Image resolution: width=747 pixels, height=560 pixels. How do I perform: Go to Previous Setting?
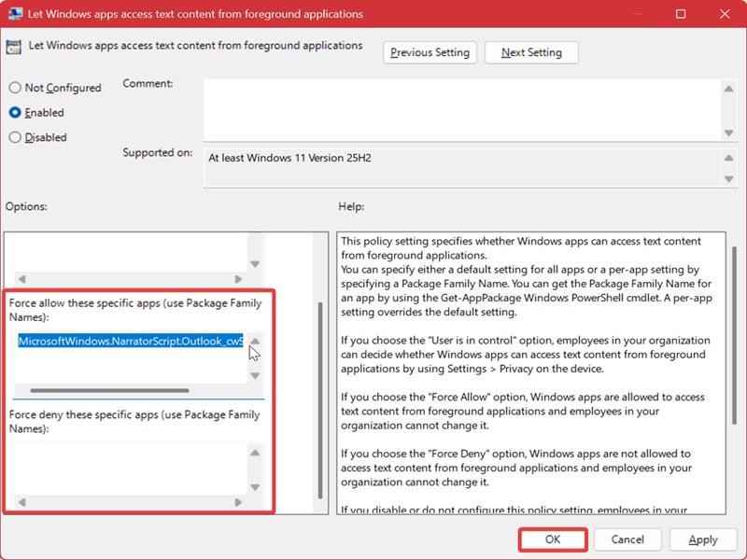pos(430,52)
